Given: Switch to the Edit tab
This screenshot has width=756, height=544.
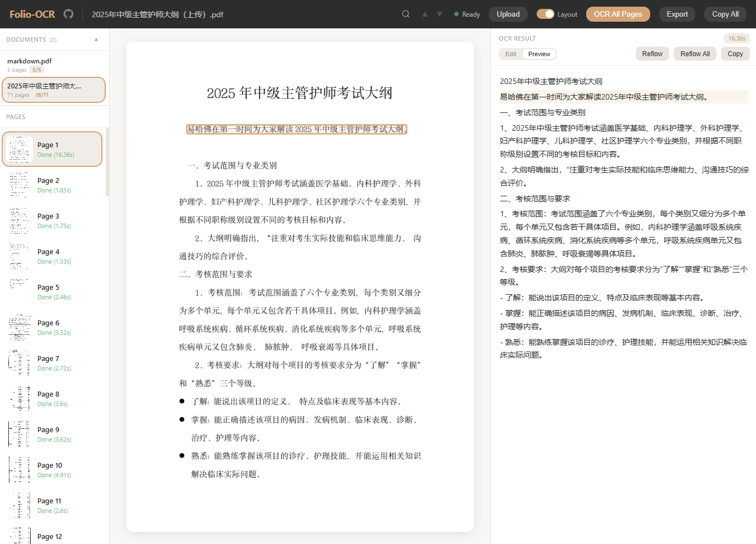Looking at the screenshot, I should click(510, 53).
